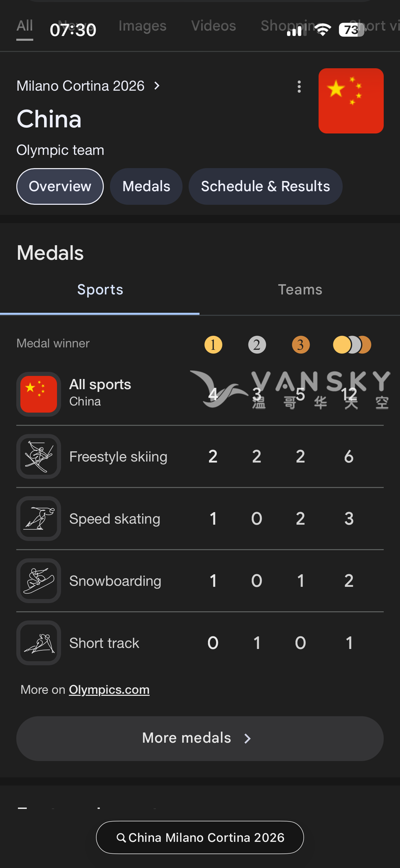Open the Olympics.com link
Image resolution: width=400 pixels, height=868 pixels.
(109, 689)
